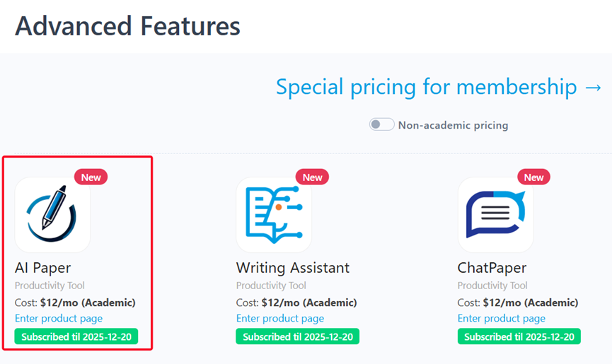Select the Writing Assistant title text
The width and height of the screenshot is (612, 364).
point(293,268)
